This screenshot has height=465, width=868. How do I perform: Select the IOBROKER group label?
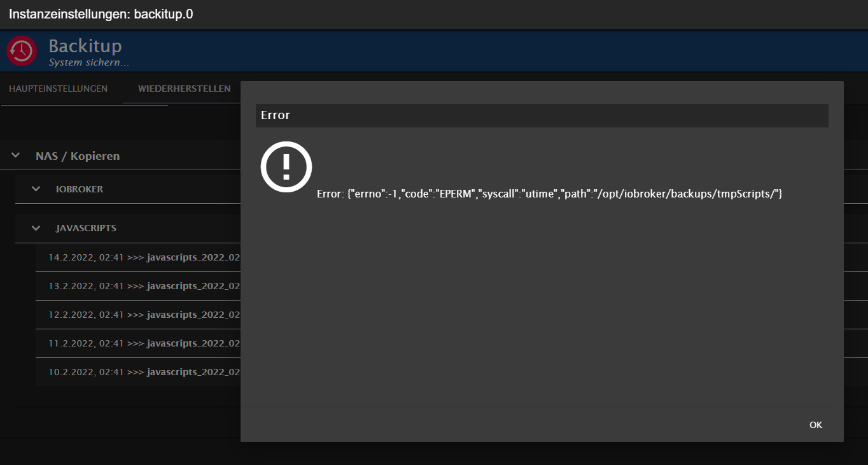pyautogui.click(x=80, y=189)
